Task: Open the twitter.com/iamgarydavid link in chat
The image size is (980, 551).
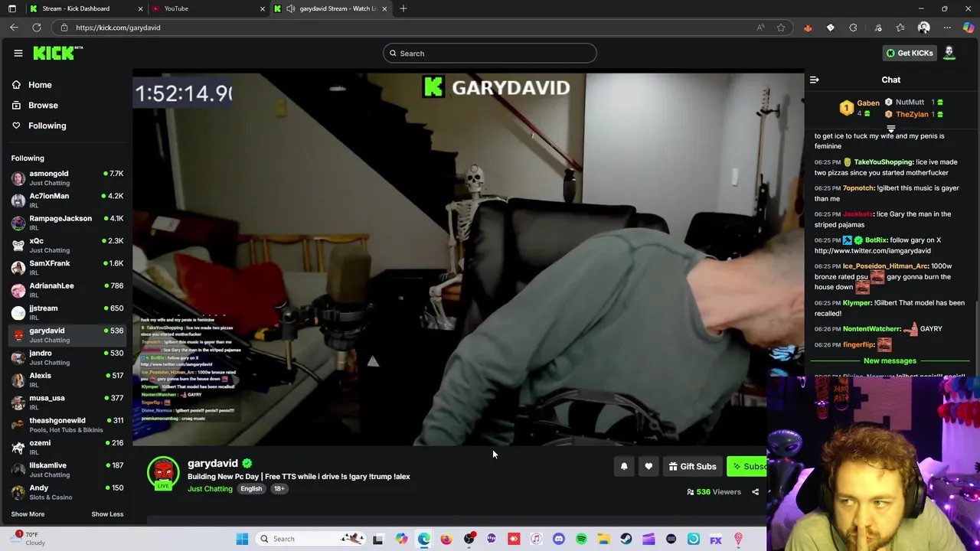Action: (x=872, y=250)
